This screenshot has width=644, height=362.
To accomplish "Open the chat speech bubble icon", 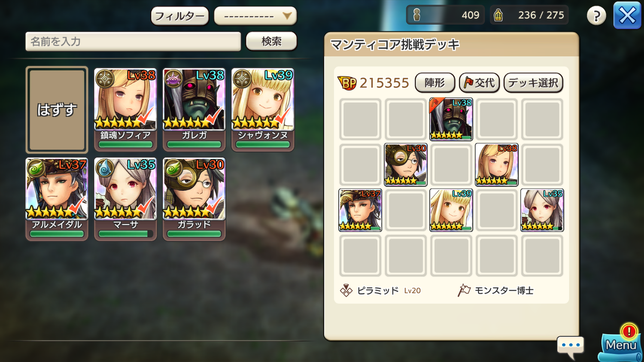I will coord(571,347).
